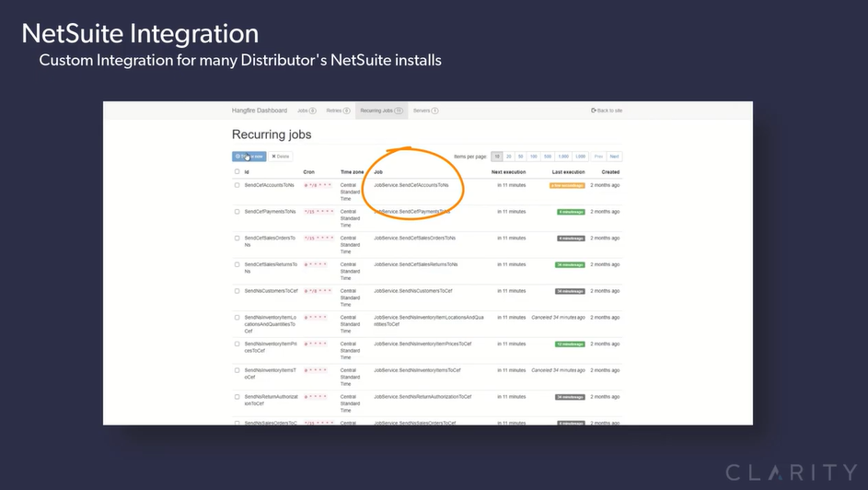Open the Retries tab
This screenshot has height=490, width=868.
coord(338,111)
